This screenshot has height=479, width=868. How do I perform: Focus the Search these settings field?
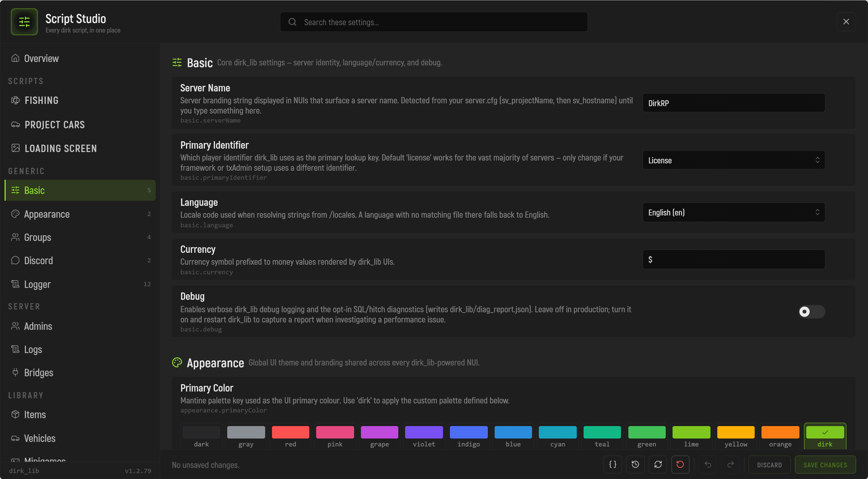tap(434, 22)
